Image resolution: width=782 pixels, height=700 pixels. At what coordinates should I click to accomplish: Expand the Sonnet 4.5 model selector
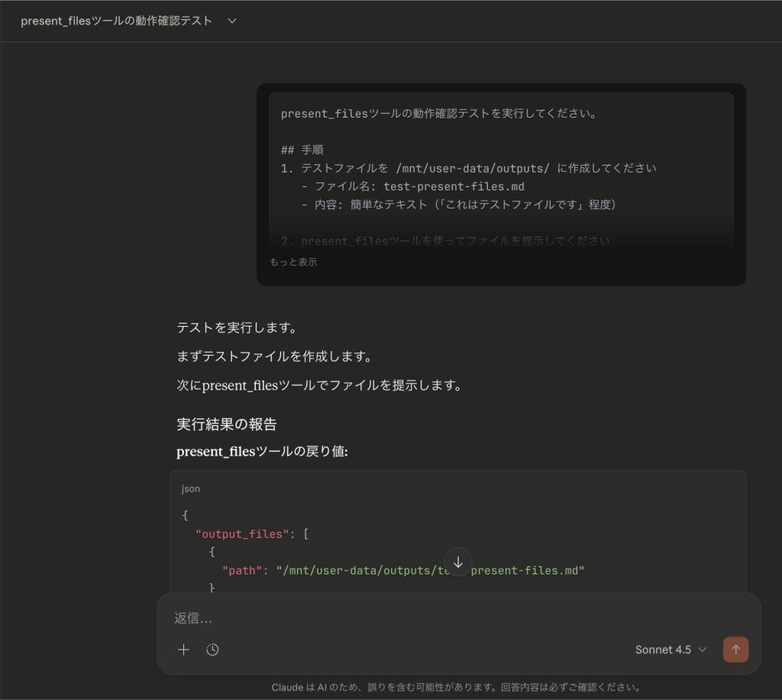point(671,650)
